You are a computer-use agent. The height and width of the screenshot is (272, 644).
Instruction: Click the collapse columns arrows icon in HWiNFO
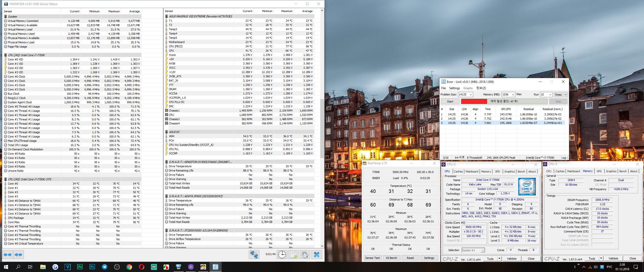[x=18, y=255]
